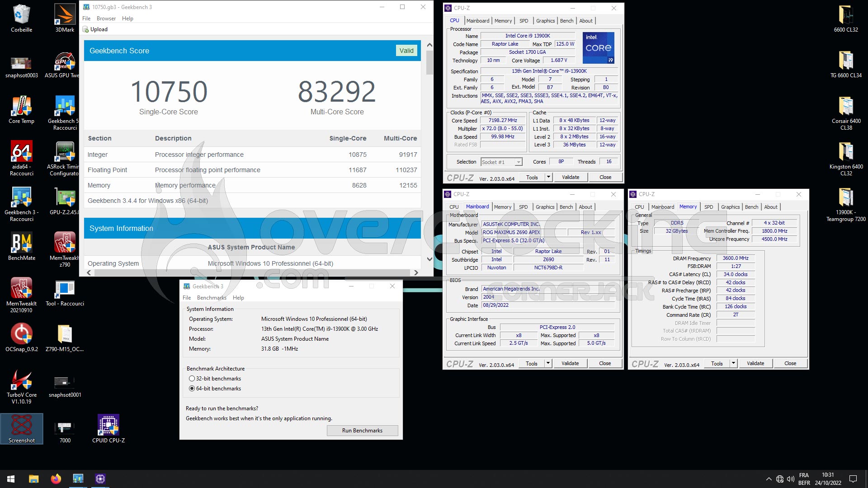The width and height of the screenshot is (868, 488).
Task: Open the Geekbench 3 Raccourci desktop shortcut
Action: click(21, 204)
